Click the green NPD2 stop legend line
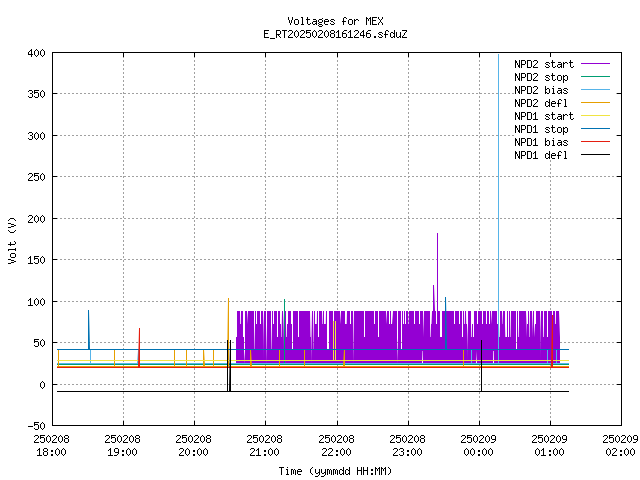640x480 pixels. 595,77
